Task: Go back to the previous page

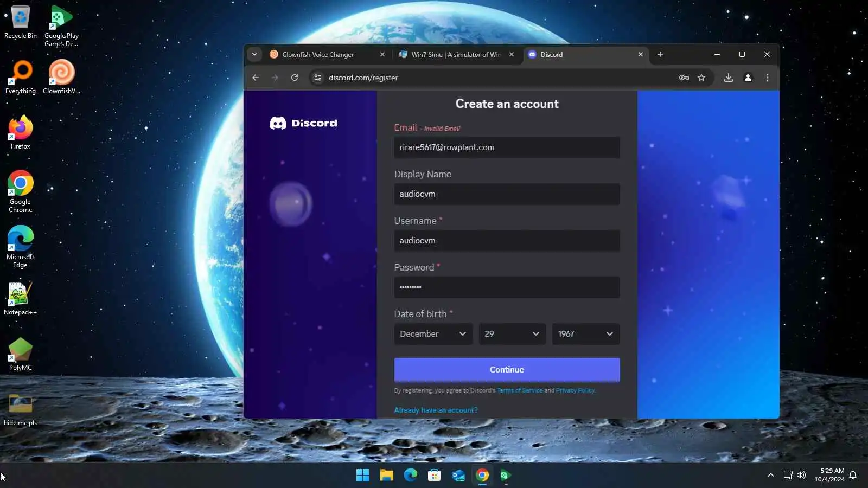Action: click(x=256, y=78)
